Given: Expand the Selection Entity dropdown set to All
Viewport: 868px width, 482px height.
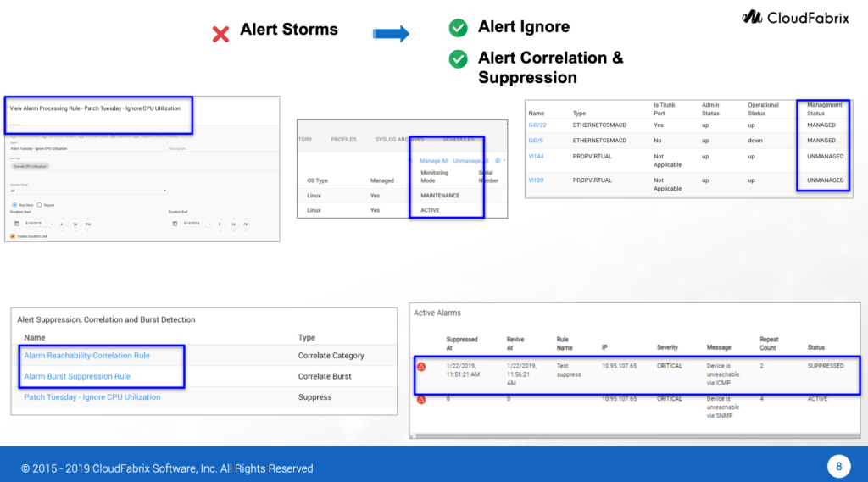Looking at the screenshot, I should click(164, 191).
